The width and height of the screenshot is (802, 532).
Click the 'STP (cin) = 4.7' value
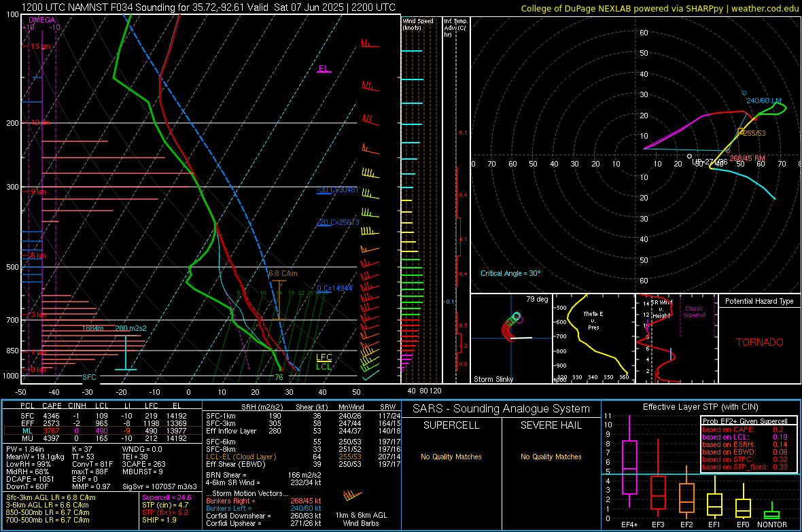[165, 505]
